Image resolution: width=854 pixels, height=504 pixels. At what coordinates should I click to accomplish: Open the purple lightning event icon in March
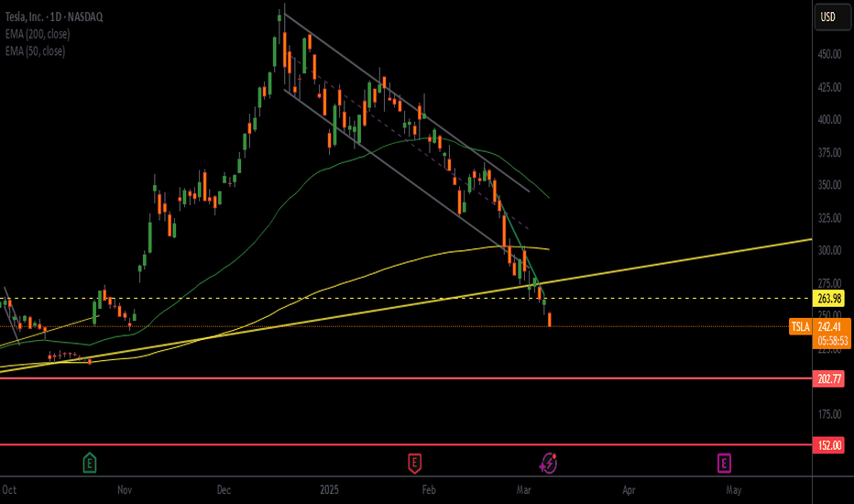click(x=549, y=463)
